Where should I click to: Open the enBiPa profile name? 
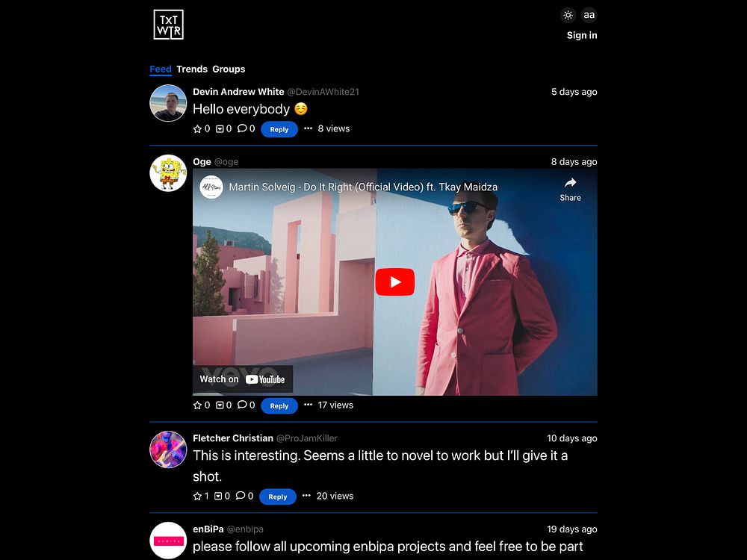[x=208, y=529]
